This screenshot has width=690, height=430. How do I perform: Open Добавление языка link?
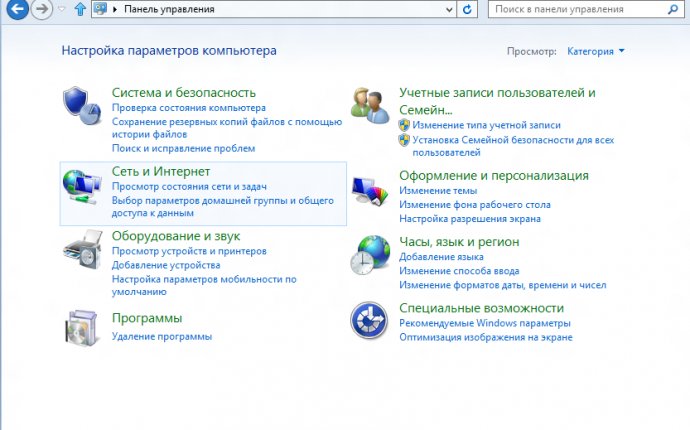pos(441,257)
